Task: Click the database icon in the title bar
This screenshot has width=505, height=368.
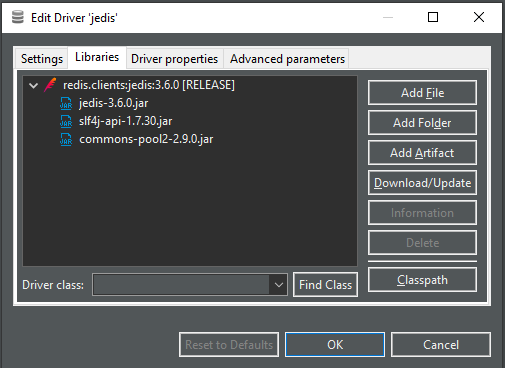Action: (18, 17)
